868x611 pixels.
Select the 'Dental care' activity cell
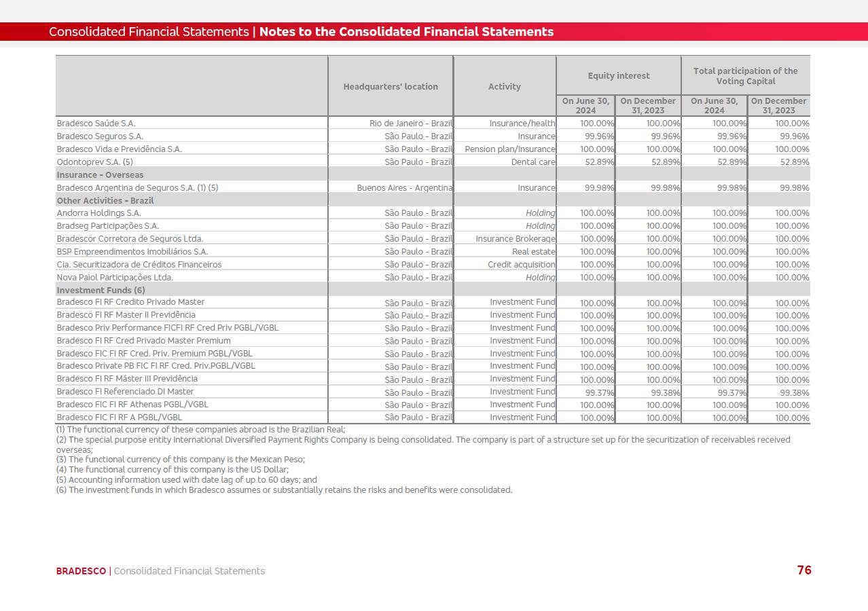pos(532,162)
